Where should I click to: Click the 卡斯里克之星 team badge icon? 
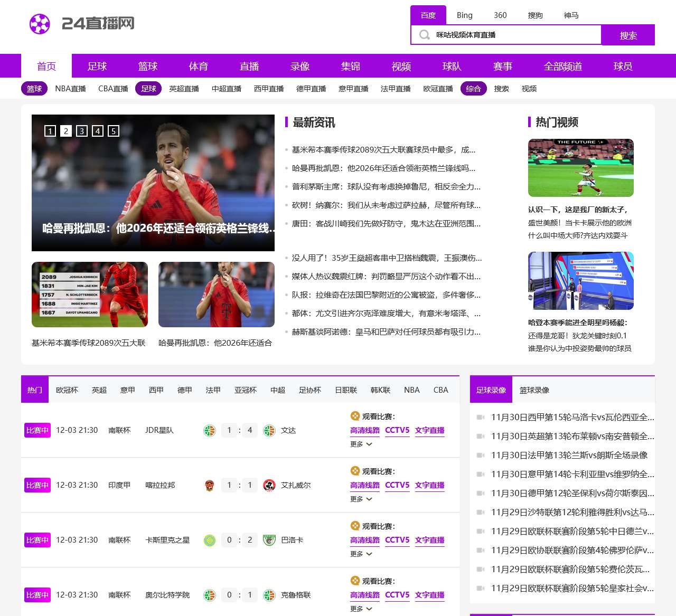click(x=210, y=541)
